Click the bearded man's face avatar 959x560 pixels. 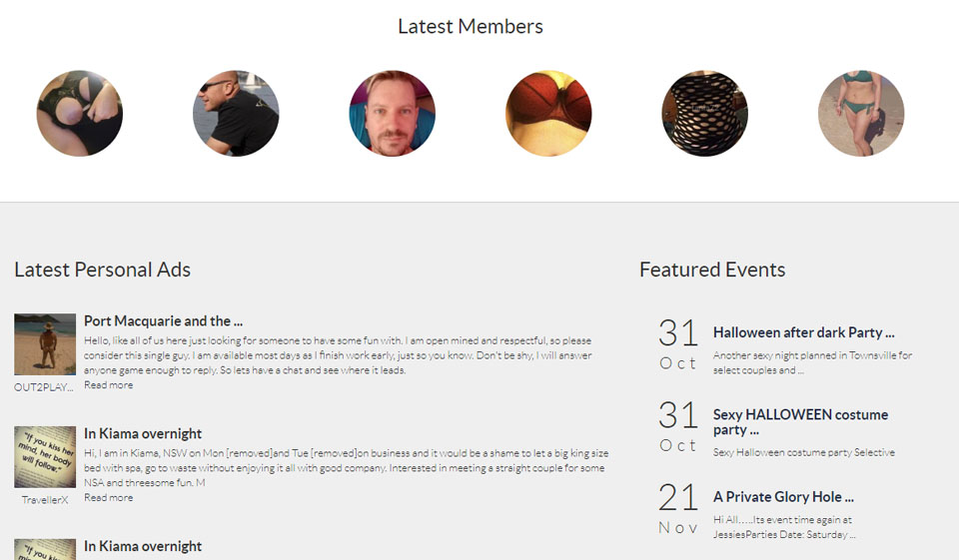tap(392, 114)
